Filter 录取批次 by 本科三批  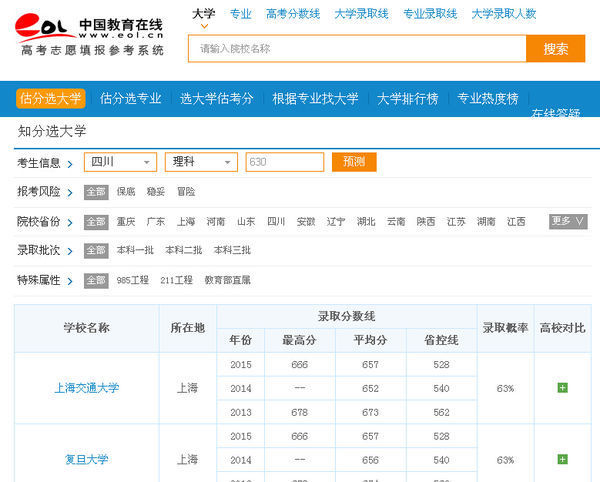(x=232, y=250)
